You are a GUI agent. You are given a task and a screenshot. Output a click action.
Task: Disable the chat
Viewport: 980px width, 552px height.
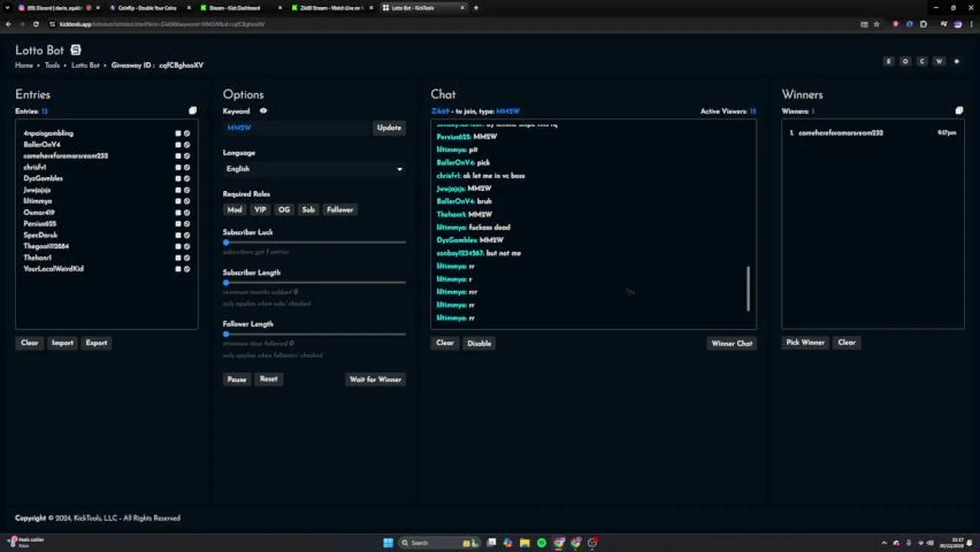(479, 343)
